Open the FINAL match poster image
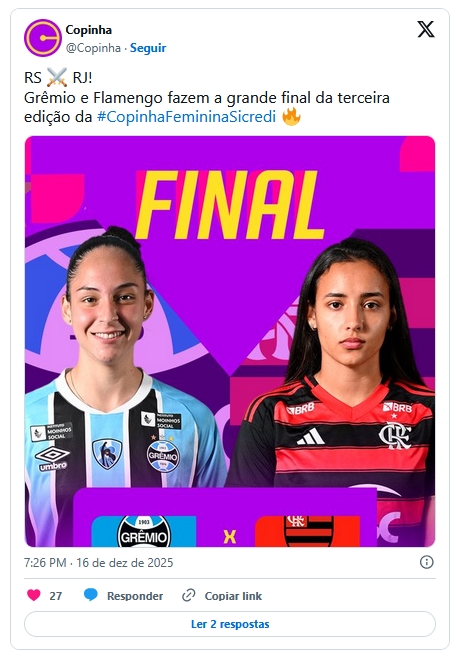460x654 pixels. click(230, 341)
